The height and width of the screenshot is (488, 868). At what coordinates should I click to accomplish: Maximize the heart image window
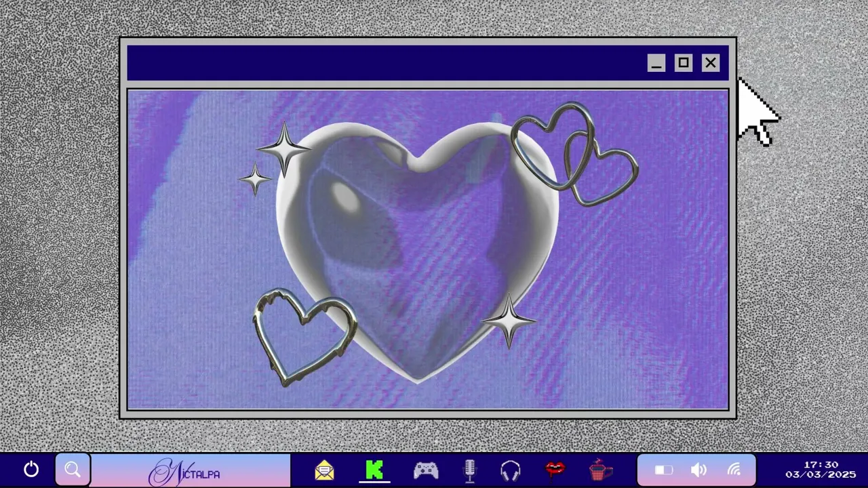[684, 63]
